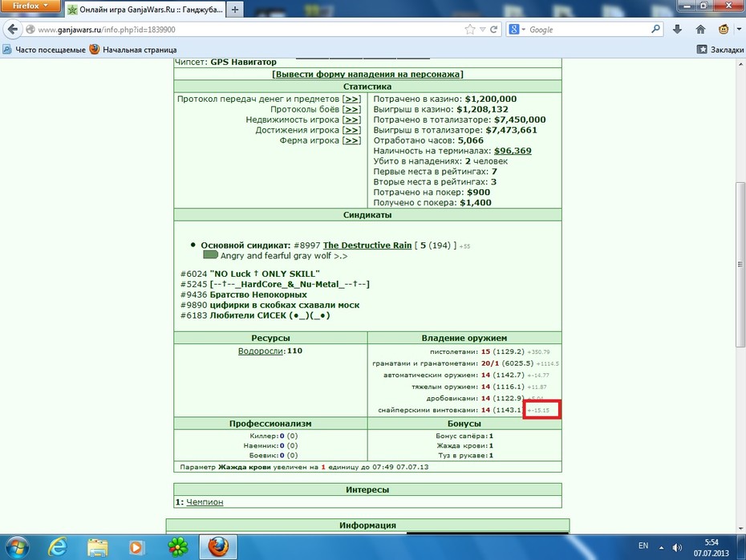Open the Downloads arrow icon

[x=678, y=30]
